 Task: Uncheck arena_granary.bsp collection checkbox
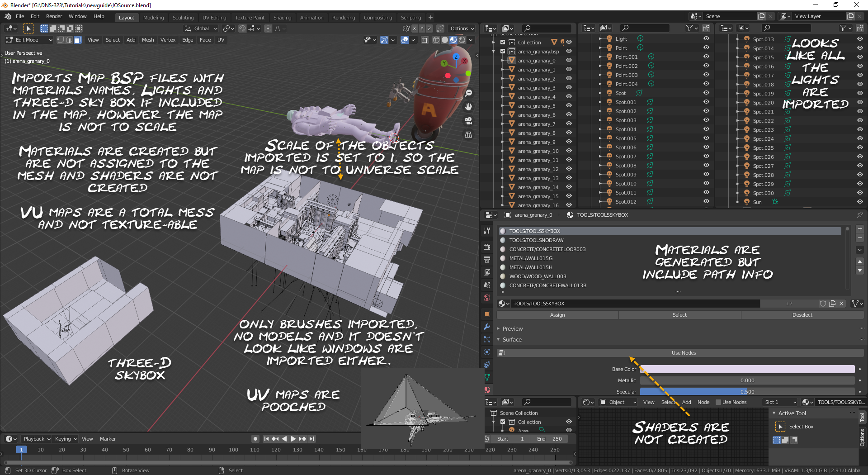(x=503, y=51)
